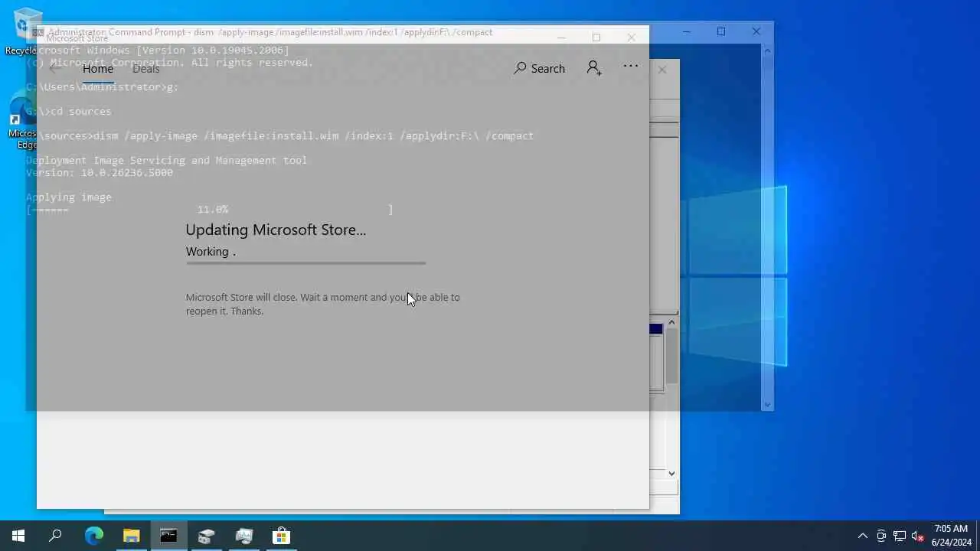Click the background dialog's scroll-down arrow
980x551 pixels.
[x=671, y=474]
